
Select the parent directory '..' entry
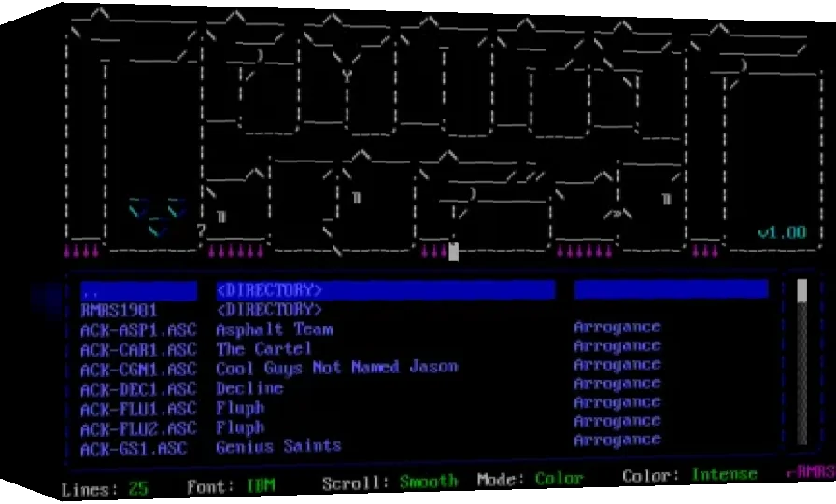[138, 291]
